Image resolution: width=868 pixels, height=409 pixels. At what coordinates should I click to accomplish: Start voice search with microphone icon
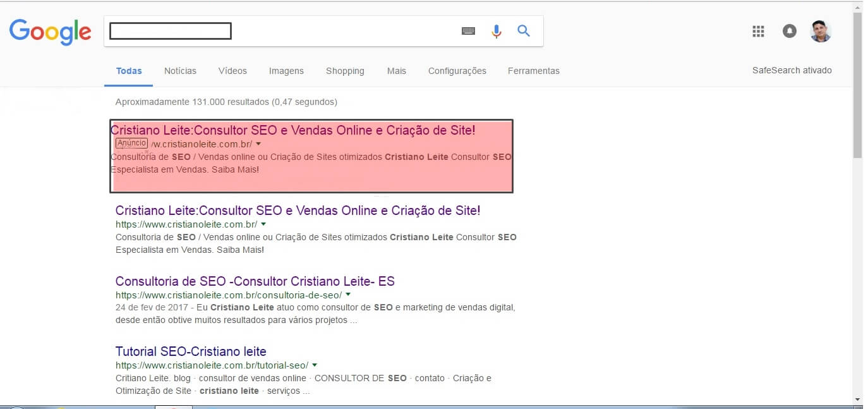pyautogui.click(x=497, y=31)
